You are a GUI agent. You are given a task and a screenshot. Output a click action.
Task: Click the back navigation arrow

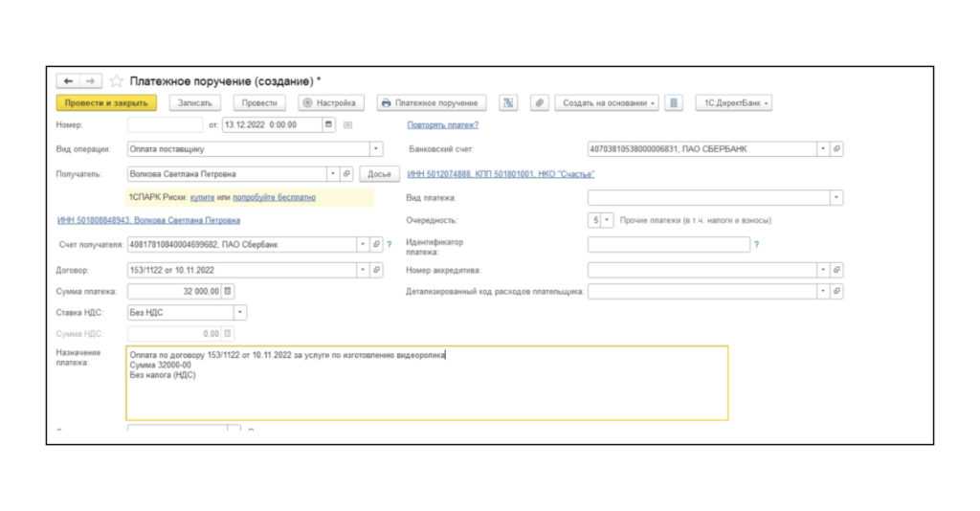click(66, 81)
